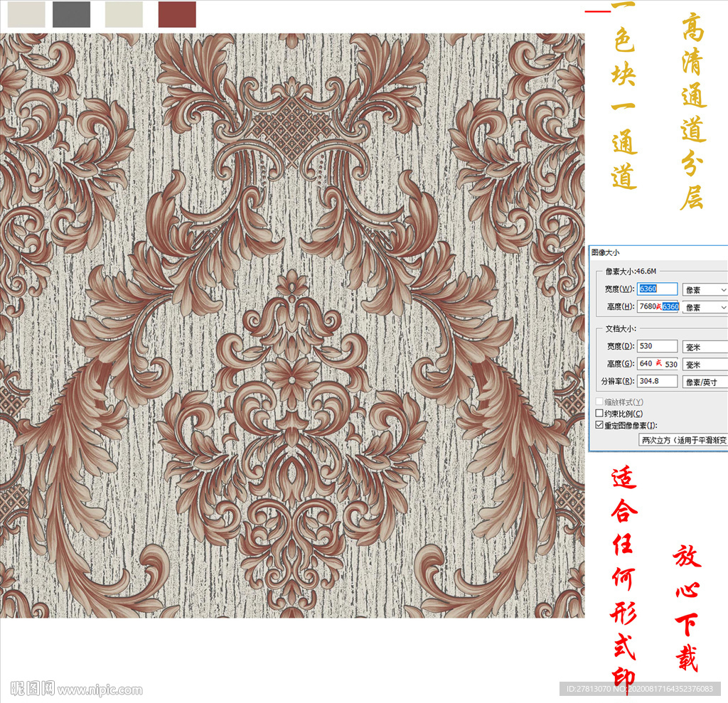Click the pixel height field showing 7680
Viewport: 728px width, 703px height.
pyautogui.click(x=658, y=306)
